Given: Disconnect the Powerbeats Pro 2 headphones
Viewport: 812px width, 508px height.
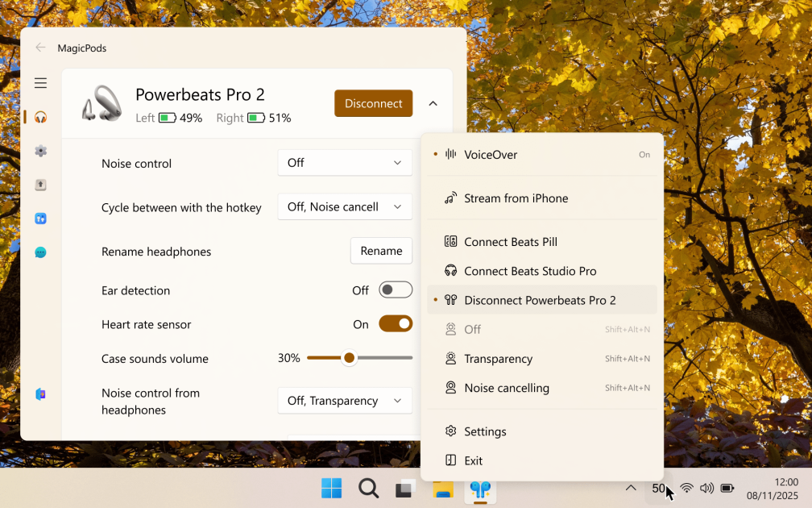Looking at the screenshot, I should tap(374, 103).
